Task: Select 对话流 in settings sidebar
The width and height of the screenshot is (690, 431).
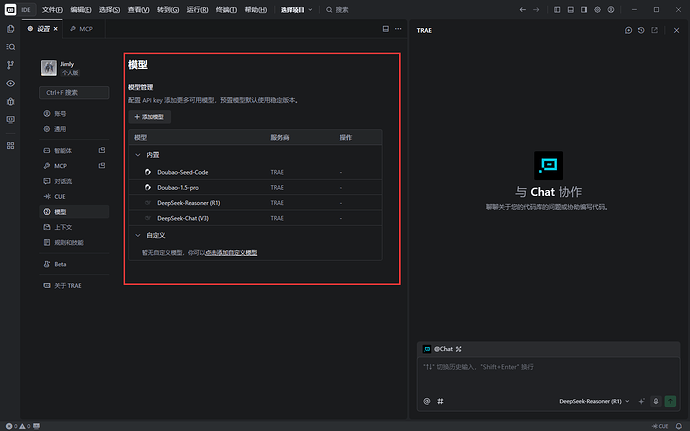Action: [x=74, y=181]
